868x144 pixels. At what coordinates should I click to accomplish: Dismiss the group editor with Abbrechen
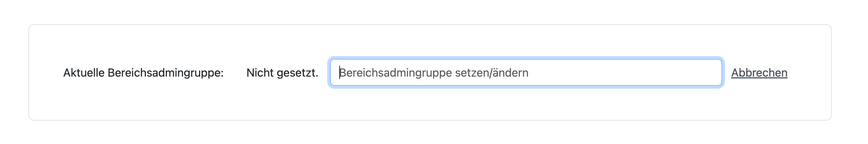point(759,73)
